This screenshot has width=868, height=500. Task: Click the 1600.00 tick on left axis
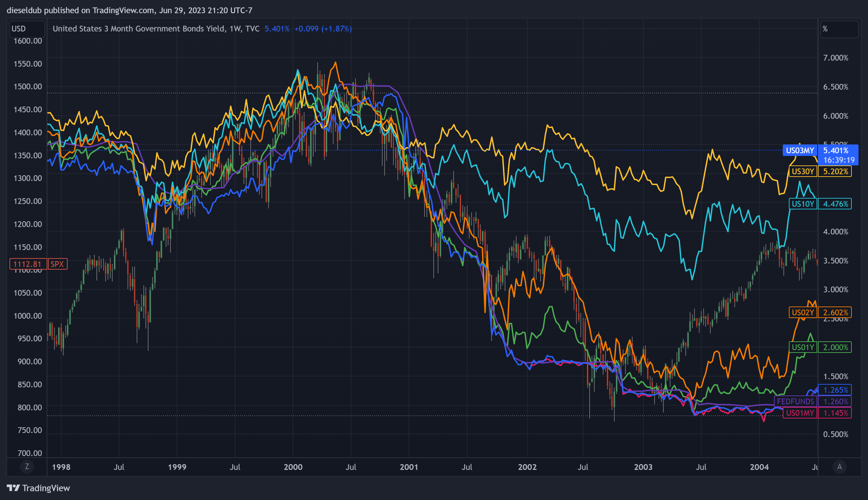[28, 41]
